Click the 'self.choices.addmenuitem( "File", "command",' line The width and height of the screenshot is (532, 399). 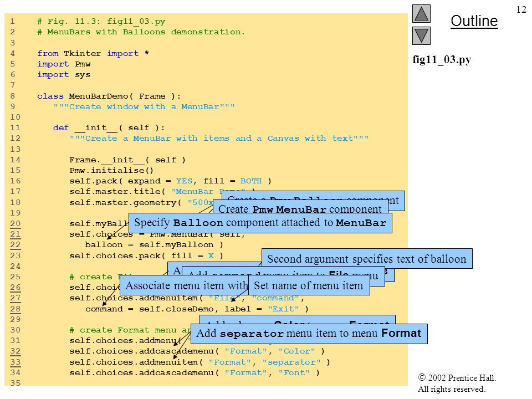tap(187, 298)
